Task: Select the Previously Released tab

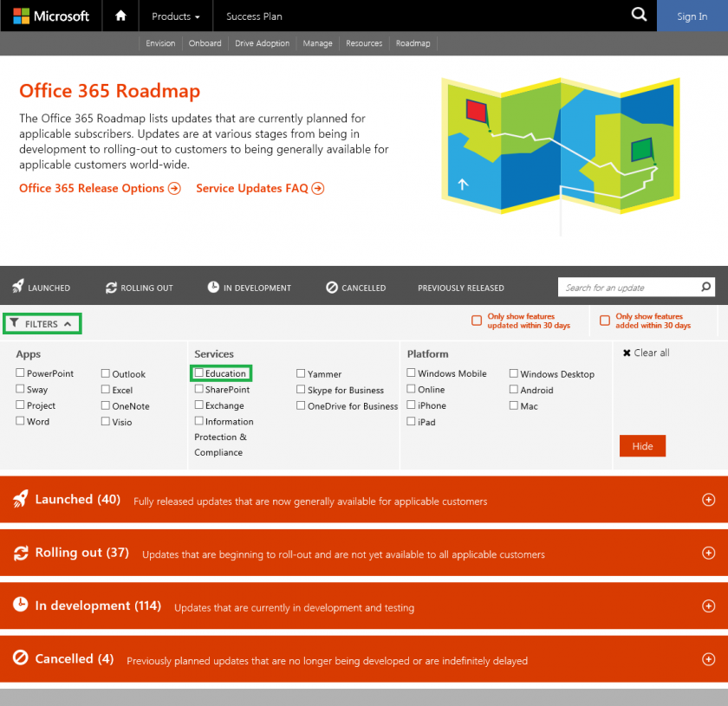Action: tap(460, 288)
